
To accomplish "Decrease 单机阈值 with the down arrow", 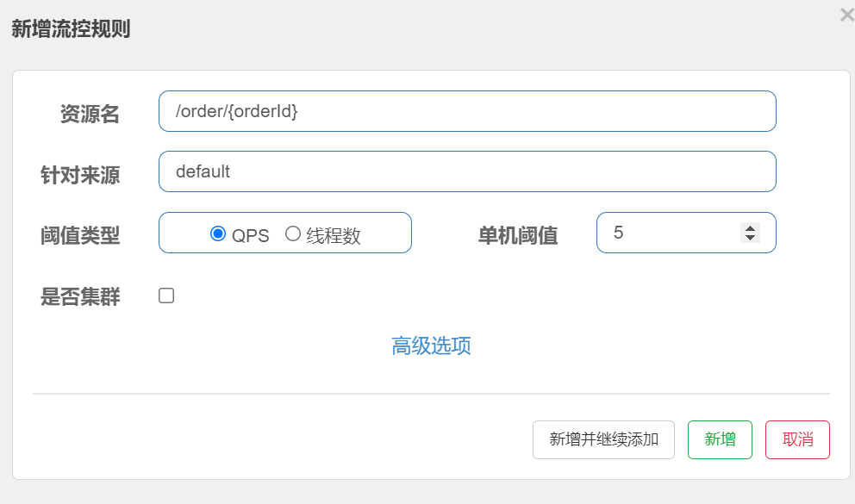I will pos(751,238).
